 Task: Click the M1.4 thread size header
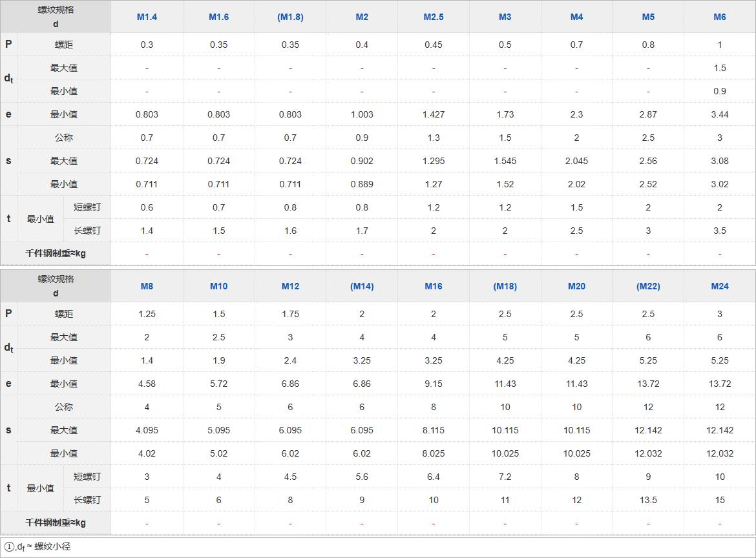(147, 17)
